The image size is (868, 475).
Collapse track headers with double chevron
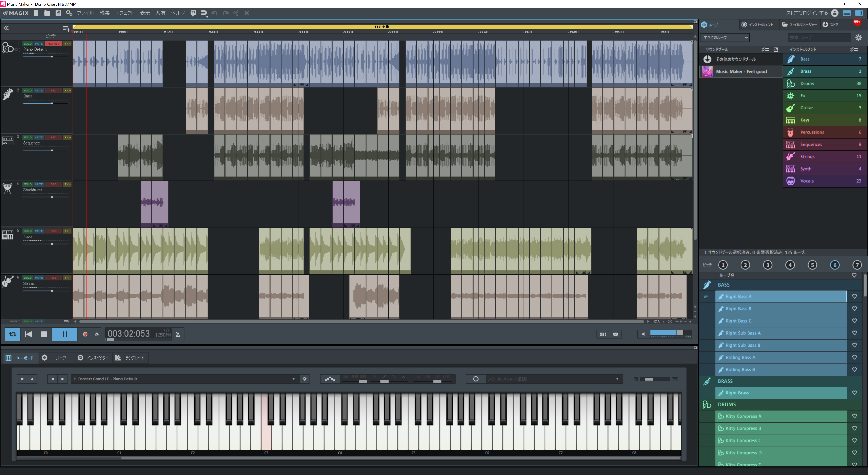pyautogui.click(x=6, y=28)
